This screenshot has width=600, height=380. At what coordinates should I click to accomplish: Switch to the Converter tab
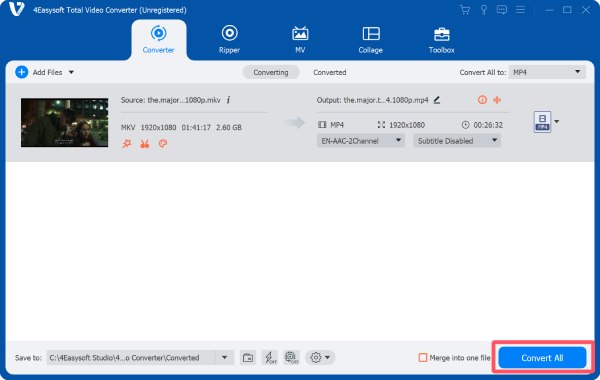(x=158, y=40)
